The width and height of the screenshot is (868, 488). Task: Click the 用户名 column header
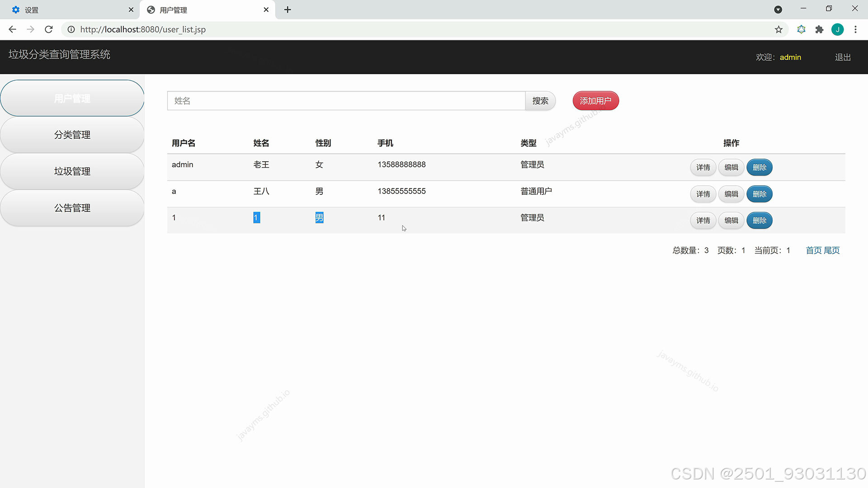184,143
